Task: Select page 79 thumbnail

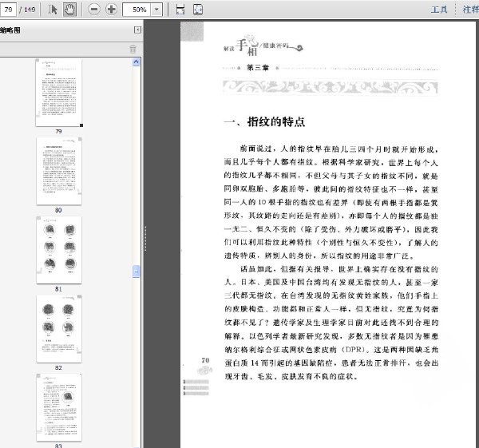Action: [x=58, y=91]
